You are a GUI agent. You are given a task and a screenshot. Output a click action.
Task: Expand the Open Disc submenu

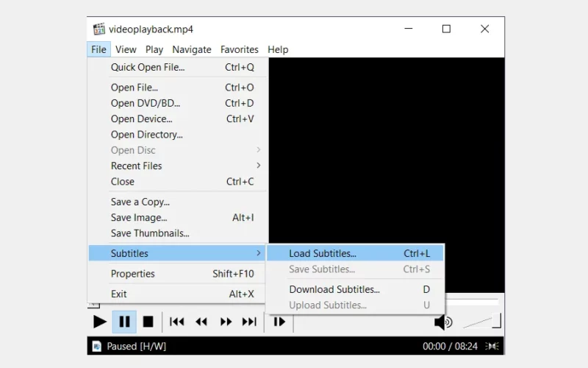(x=178, y=150)
